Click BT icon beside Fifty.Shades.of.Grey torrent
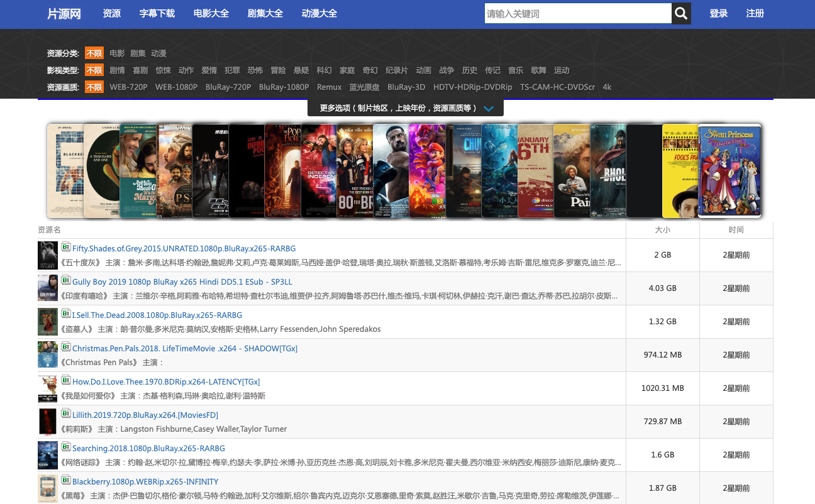 [65, 246]
